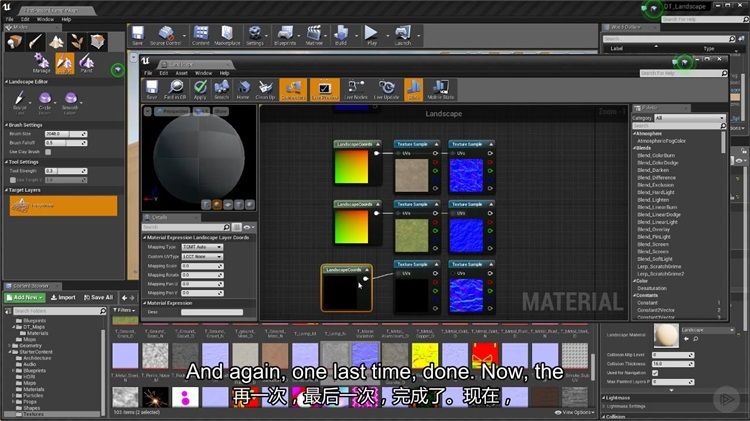The image size is (750, 421).
Task: Open the Custom UVType dropdown
Action: tap(202, 256)
